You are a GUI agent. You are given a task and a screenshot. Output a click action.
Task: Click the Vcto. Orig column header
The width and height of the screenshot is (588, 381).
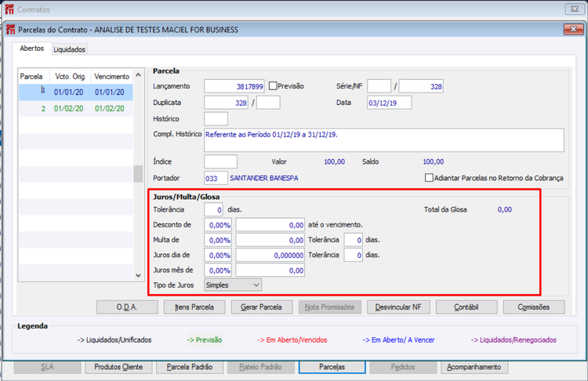(x=70, y=77)
